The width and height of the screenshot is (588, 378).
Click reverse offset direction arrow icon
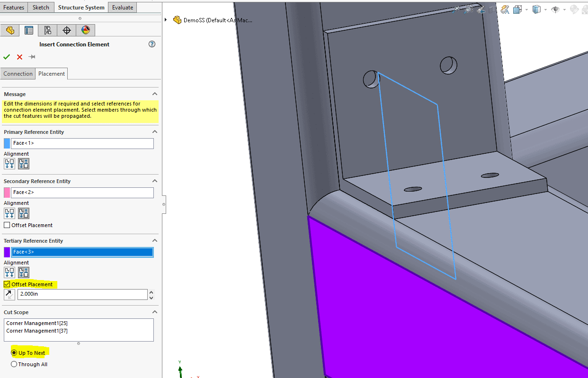(9, 295)
